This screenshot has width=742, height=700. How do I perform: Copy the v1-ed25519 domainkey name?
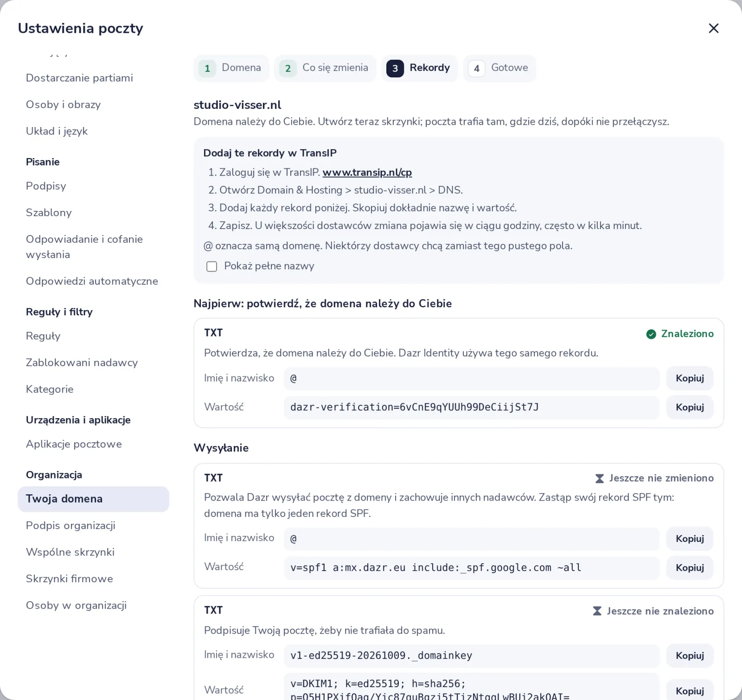690,656
